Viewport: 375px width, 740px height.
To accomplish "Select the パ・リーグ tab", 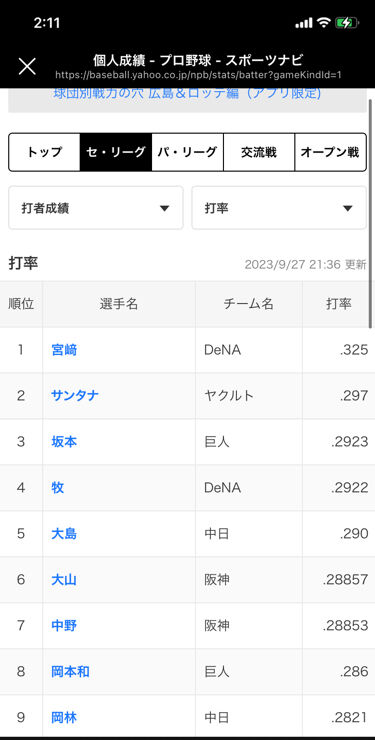I will (187, 152).
